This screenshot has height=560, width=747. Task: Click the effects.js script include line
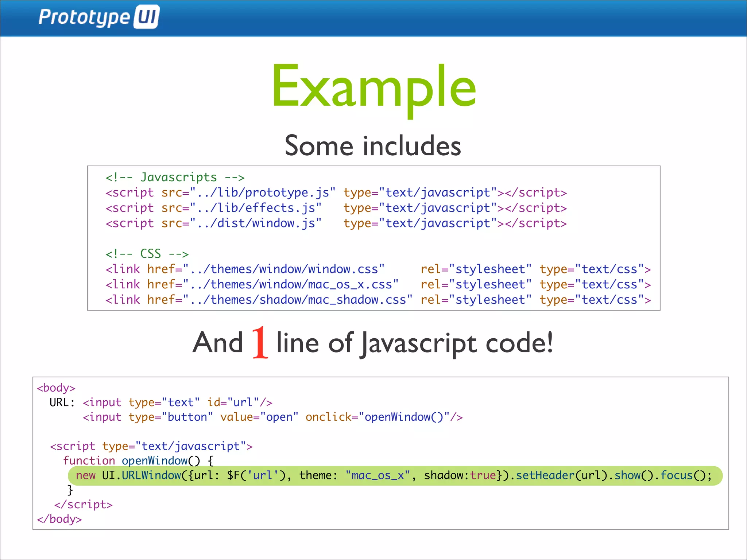tap(336, 208)
